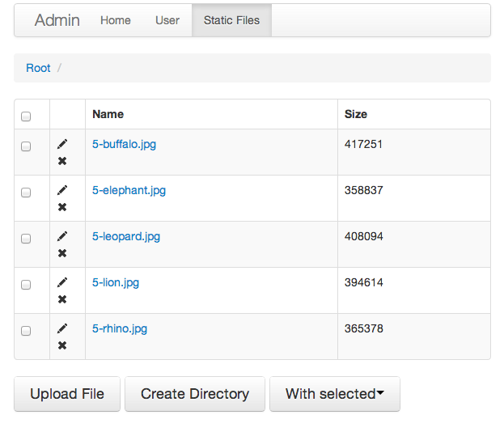Screen dimensions: 504x436
Task: Click the Admin brand link
Action: pyautogui.click(x=57, y=20)
